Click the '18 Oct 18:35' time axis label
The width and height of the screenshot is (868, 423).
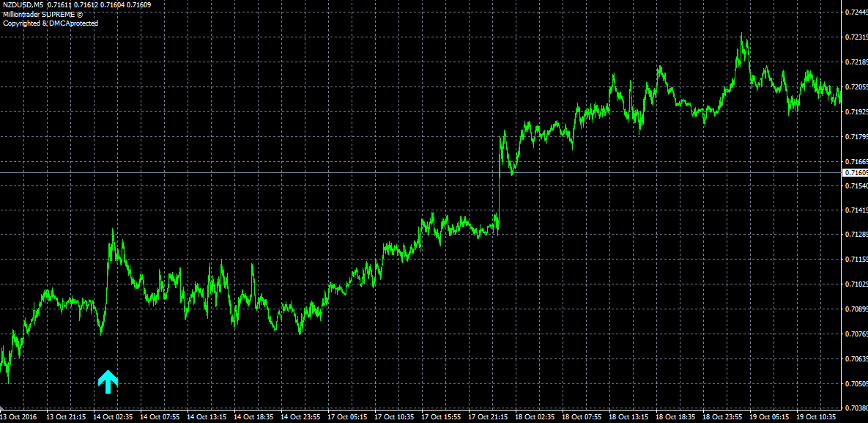(x=677, y=416)
